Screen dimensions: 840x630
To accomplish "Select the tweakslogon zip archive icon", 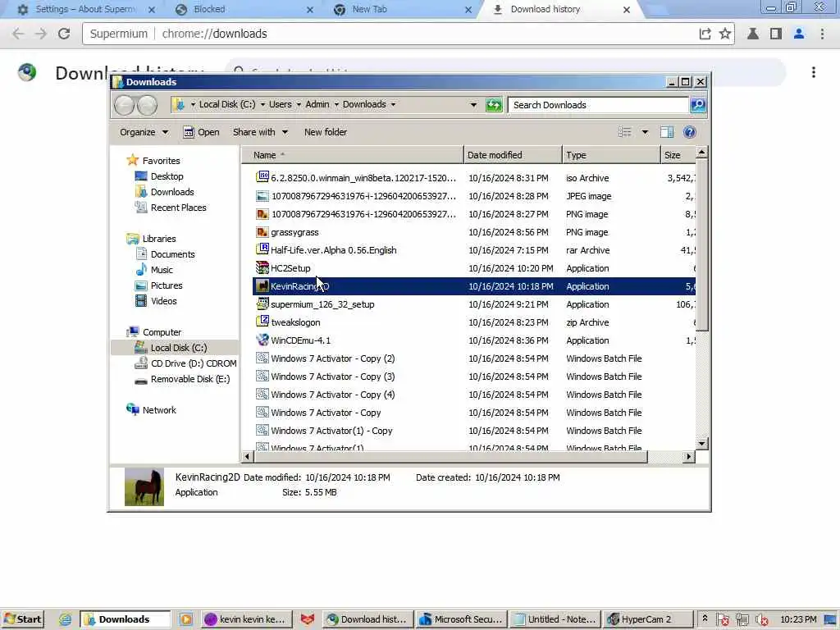I will [262, 322].
